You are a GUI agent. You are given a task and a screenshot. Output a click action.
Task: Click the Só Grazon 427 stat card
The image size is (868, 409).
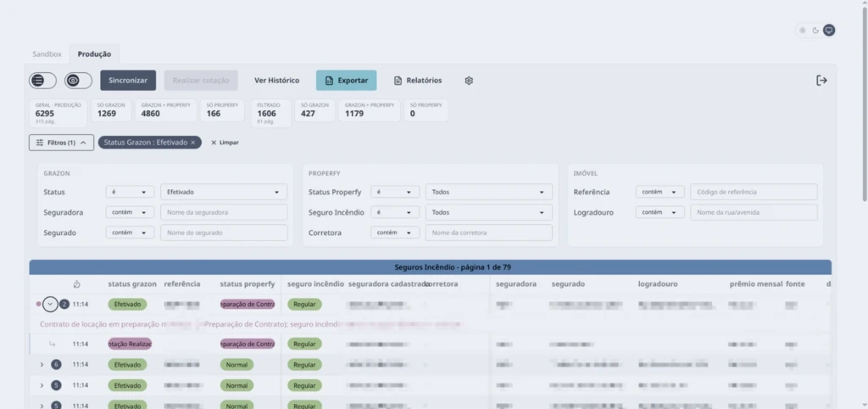point(315,110)
